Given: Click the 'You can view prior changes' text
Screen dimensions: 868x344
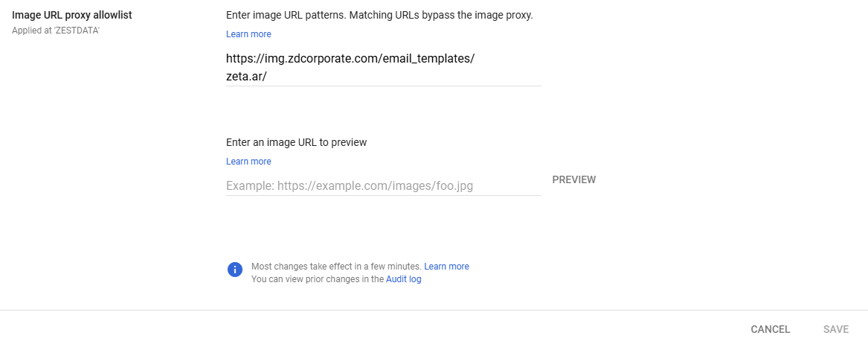Looking at the screenshot, I should [317, 279].
